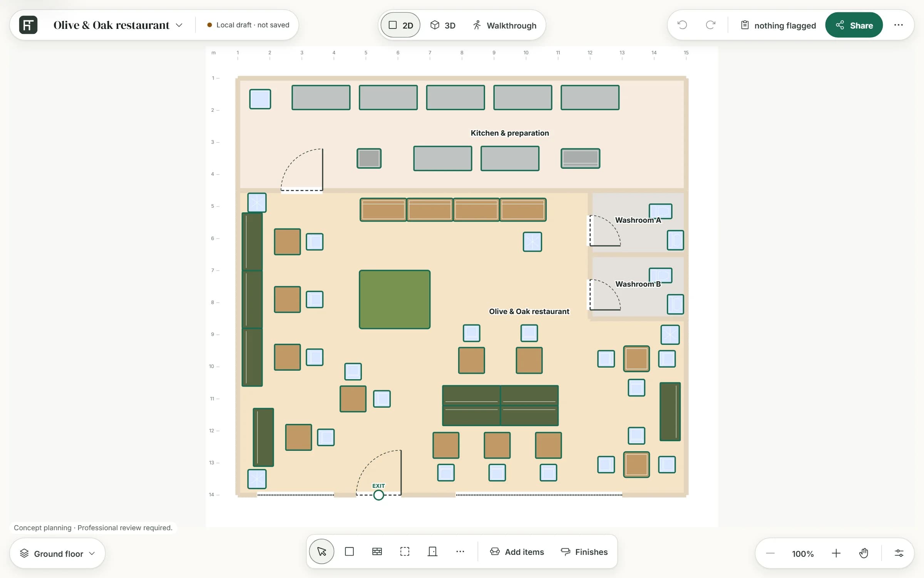Click the Share button
This screenshot has width=924, height=578.
coord(854,25)
